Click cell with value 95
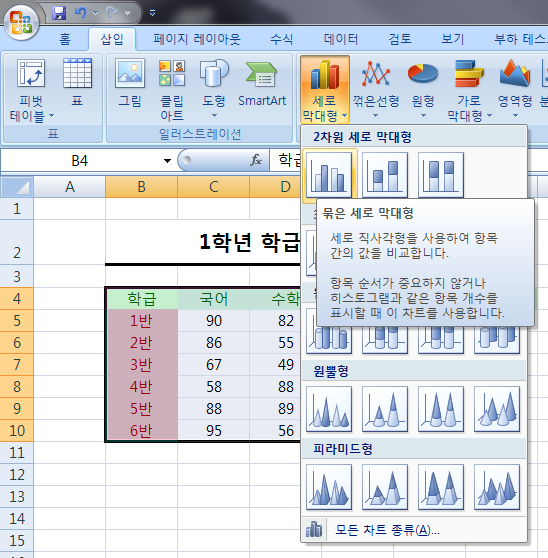Image resolution: width=548 pixels, height=558 pixels. point(214,431)
